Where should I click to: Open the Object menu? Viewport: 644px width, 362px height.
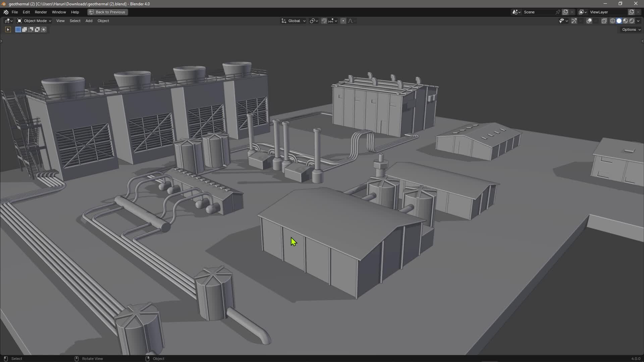coord(103,21)
